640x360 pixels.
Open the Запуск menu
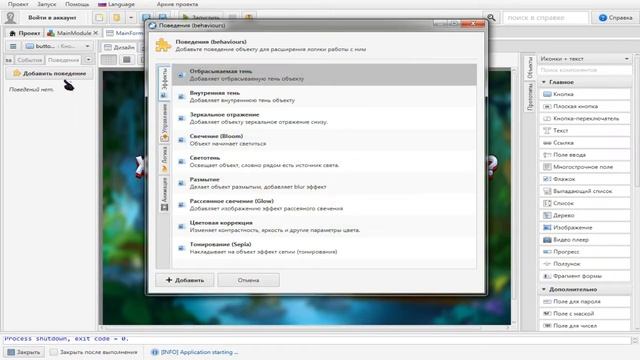click(x=47, y=4)
